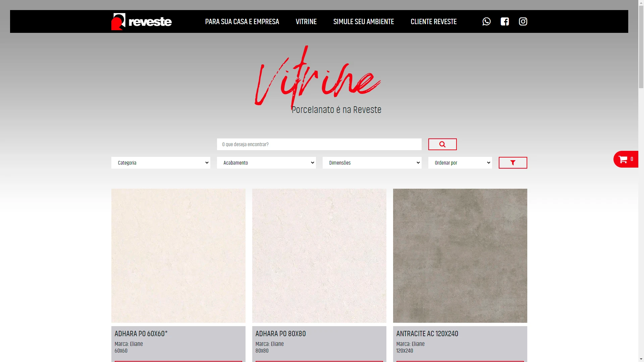
Task: Open the Antracite AC 120X240 tile image
Action: tap(460, 256)
